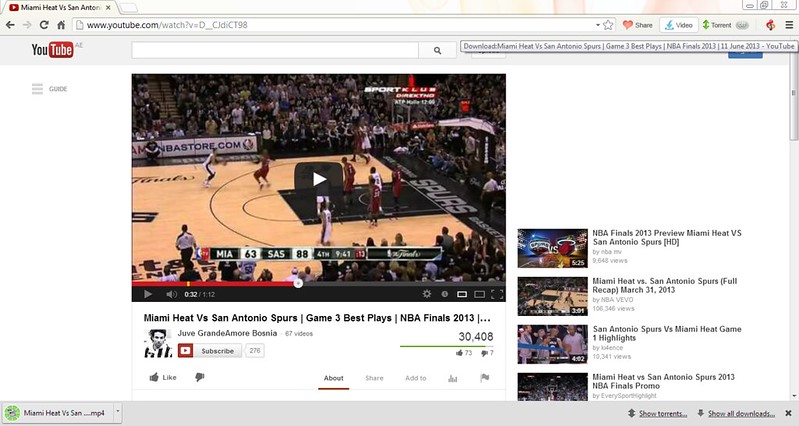The height and width of the screenshot is (426, 799).
Task: Click Show all downloads link
Action: pyautogui.click(x=741, y=413)
